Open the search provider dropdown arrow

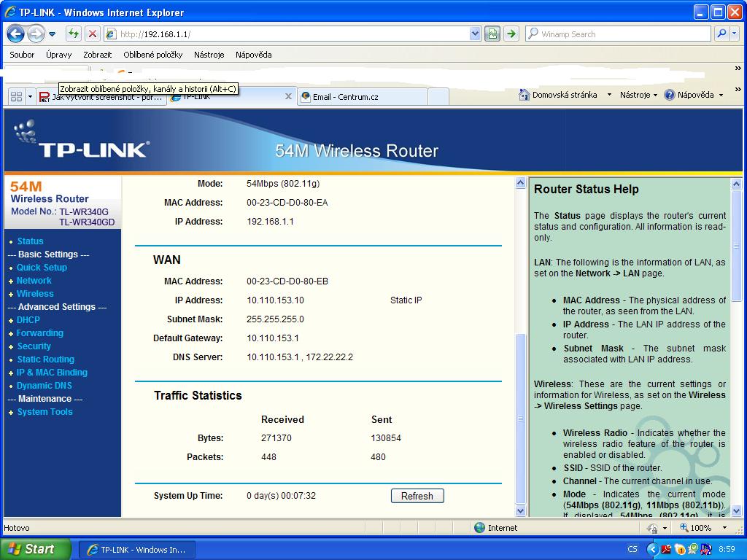[x=735, y=34]
